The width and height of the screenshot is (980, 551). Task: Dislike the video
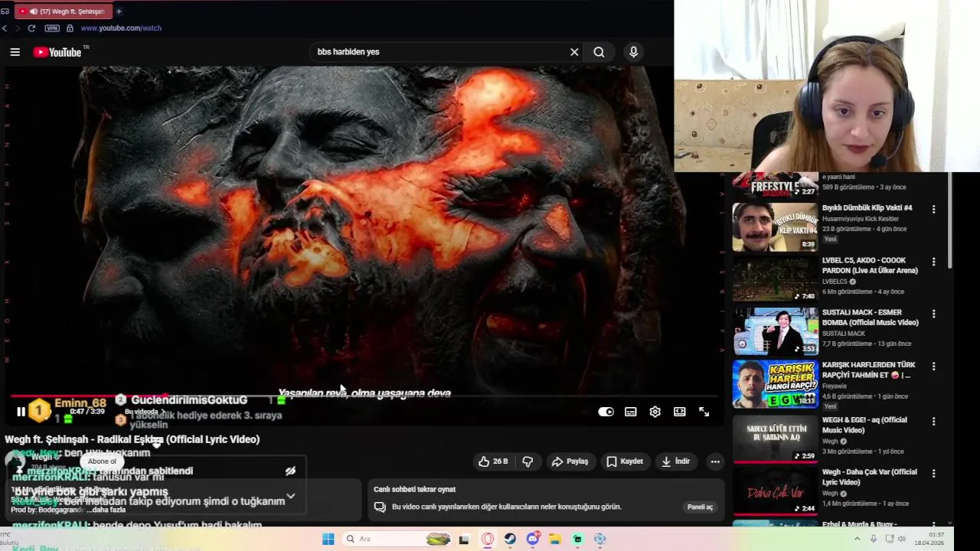528,461
